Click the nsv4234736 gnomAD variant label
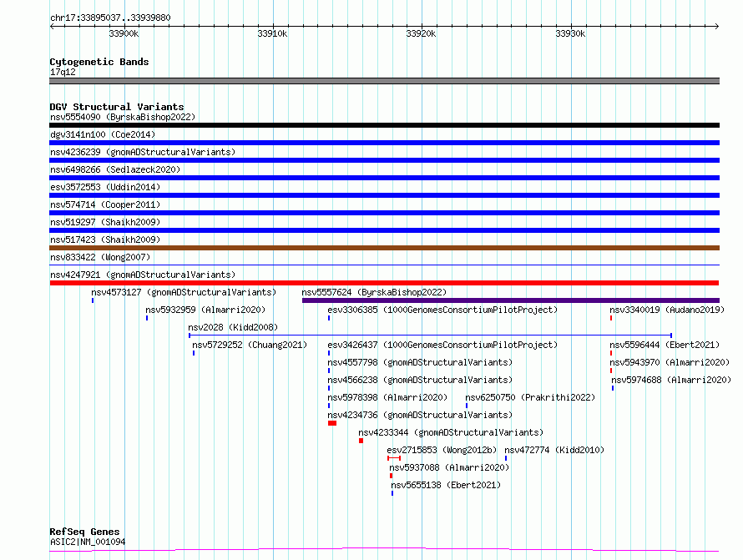This screenshot has height=560, width=743. (420, 415)
